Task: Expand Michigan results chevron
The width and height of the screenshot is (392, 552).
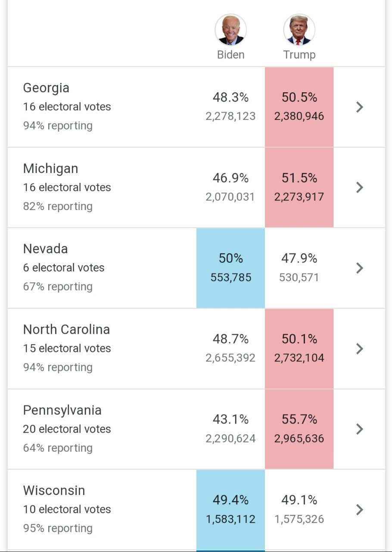Action: 360,188
